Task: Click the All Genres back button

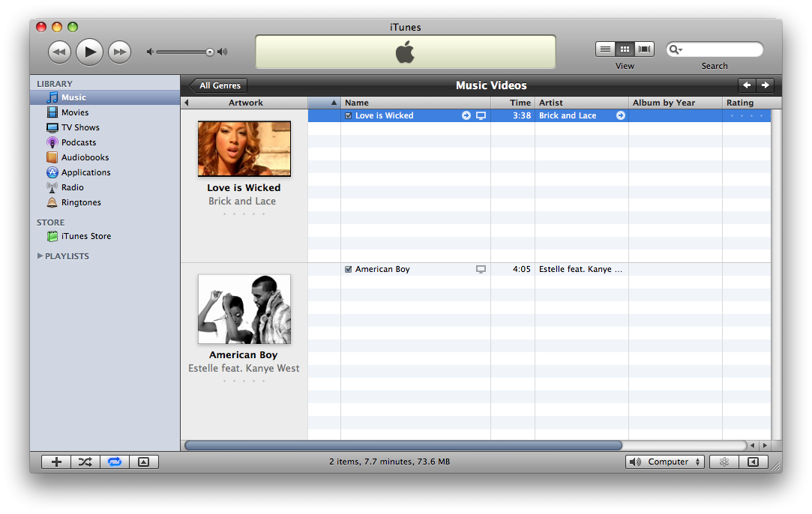Action: coord(218,85)
